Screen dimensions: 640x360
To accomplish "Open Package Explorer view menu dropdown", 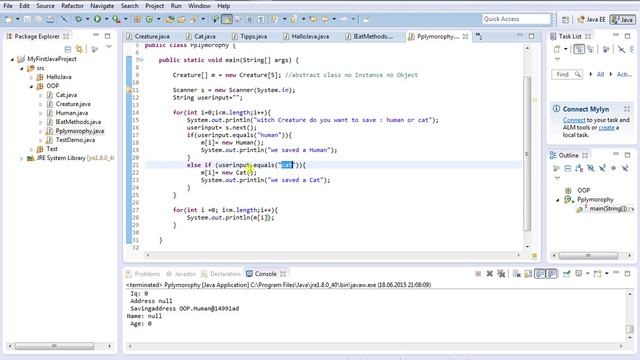I will [x=109, y=47].
